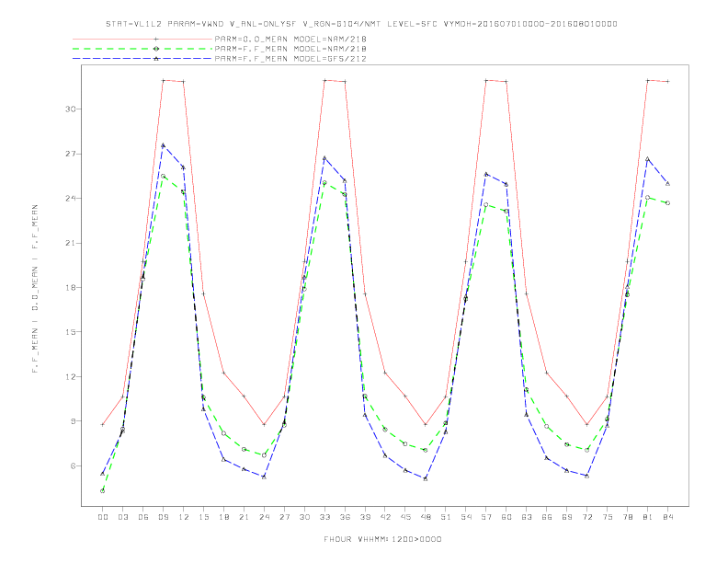Click y-axis tick label 6
This screenshot has height=563, width=728.
[73, 465]
